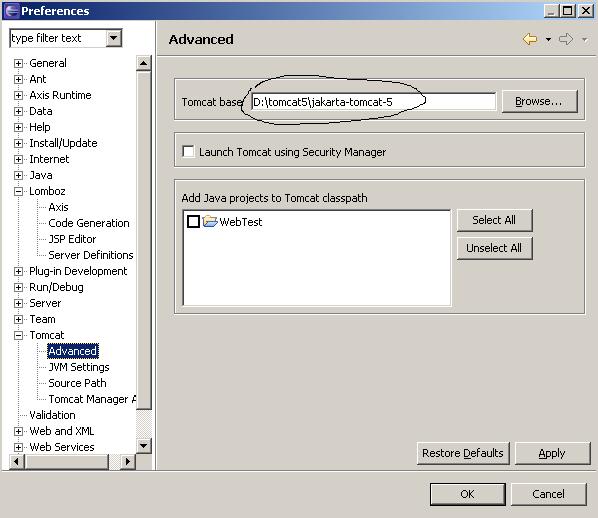
Task: Click the back navigation arrow icon
Action: coord(530,39)
